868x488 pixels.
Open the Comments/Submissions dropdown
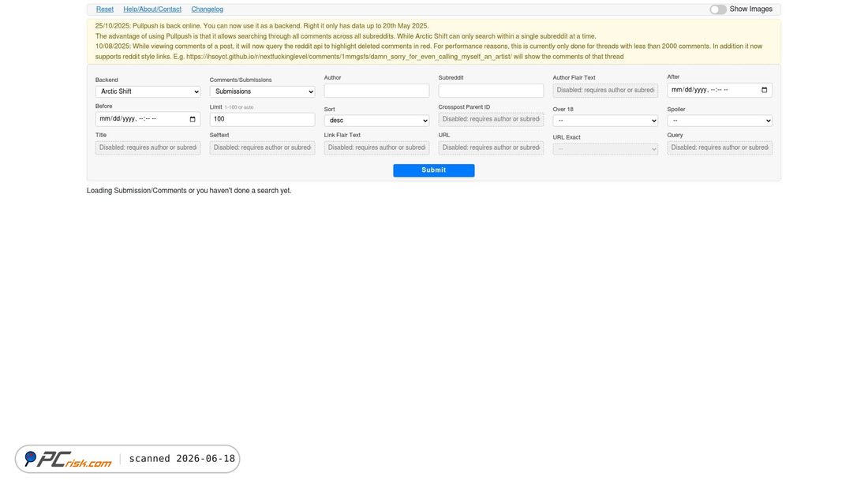tap(263, 92)
